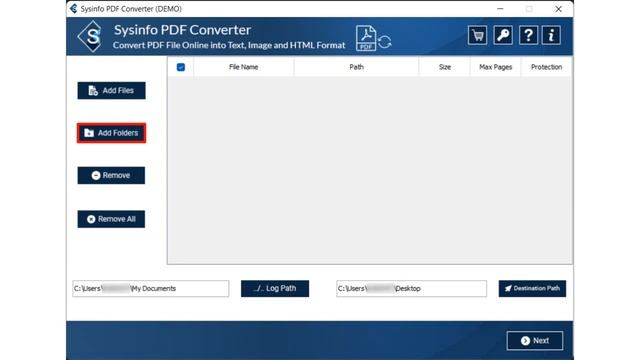
Task: Click the Size column header
Action: (444, 67)
